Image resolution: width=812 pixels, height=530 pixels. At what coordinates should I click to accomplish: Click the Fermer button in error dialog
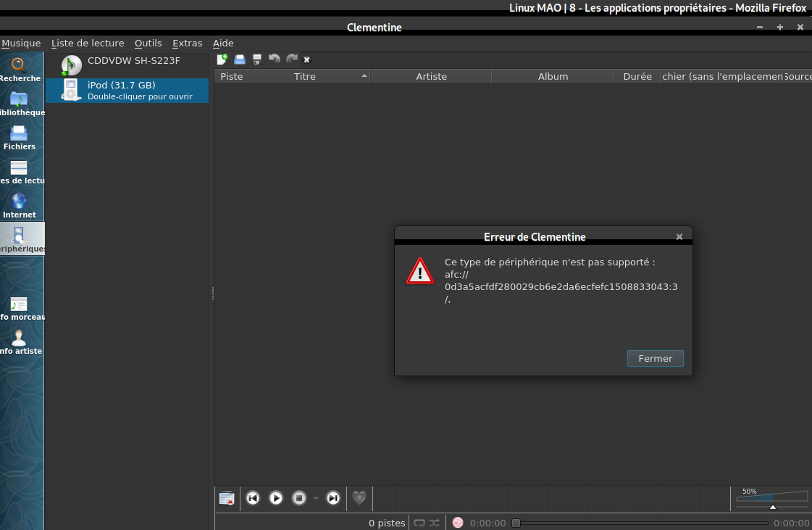click(x=655, y=358)
